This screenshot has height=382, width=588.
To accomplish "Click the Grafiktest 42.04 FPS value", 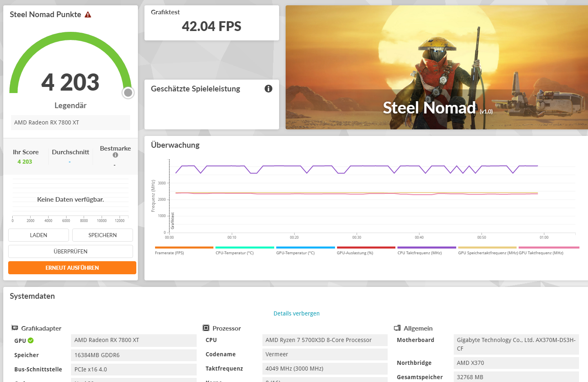I will coord(211,27).
